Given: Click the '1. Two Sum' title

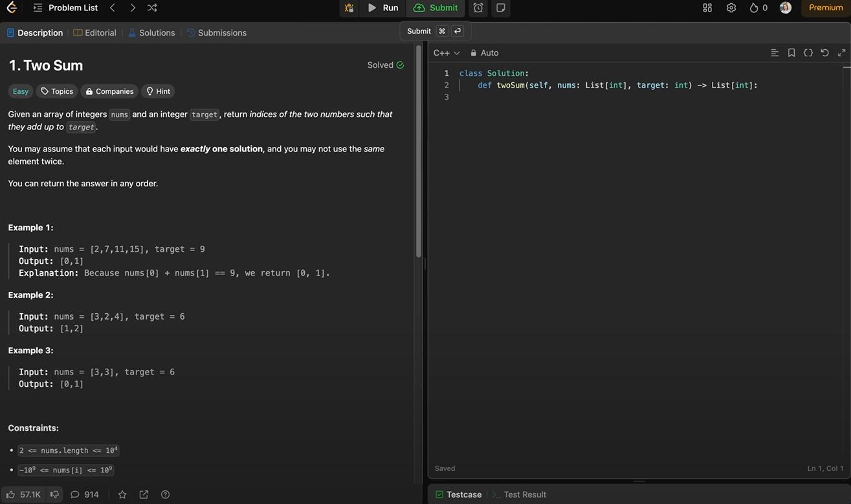Looking at the screenshot, I should 45,65.
